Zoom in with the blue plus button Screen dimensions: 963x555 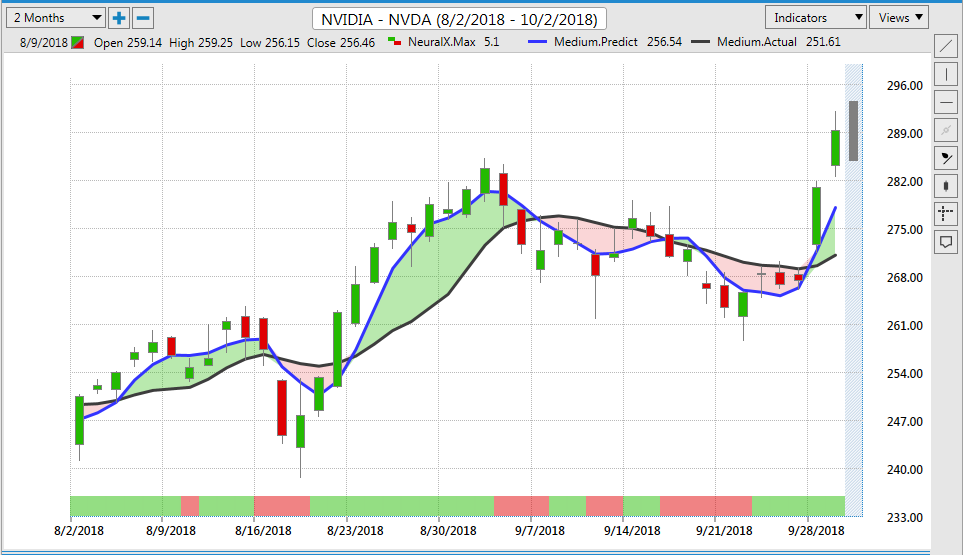tap(119, 18)
